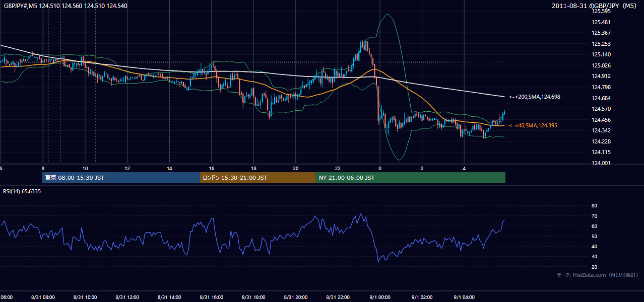Screen dimensions: 644x302
Task: Select the ロンドン 15:30-21:00 JST session bar
Action: [x=258, y=178]
